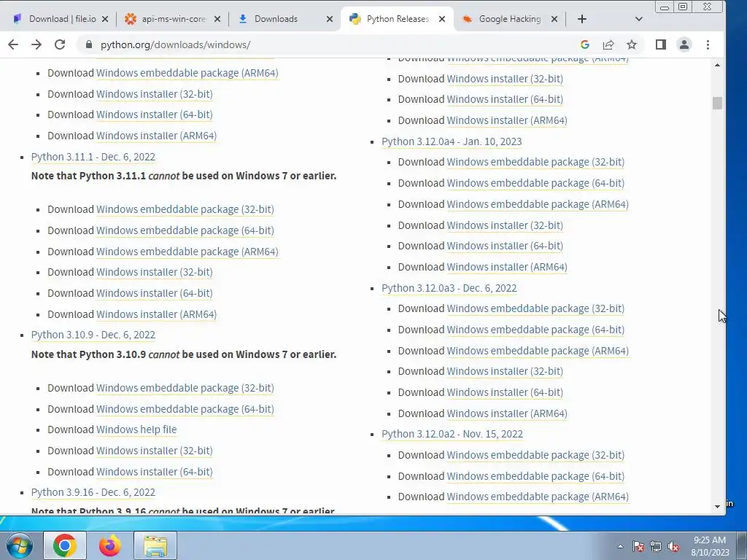
Task: Download Python 3.12.0a3 Windows installer (32-bit)
Action: click(505, 371)
